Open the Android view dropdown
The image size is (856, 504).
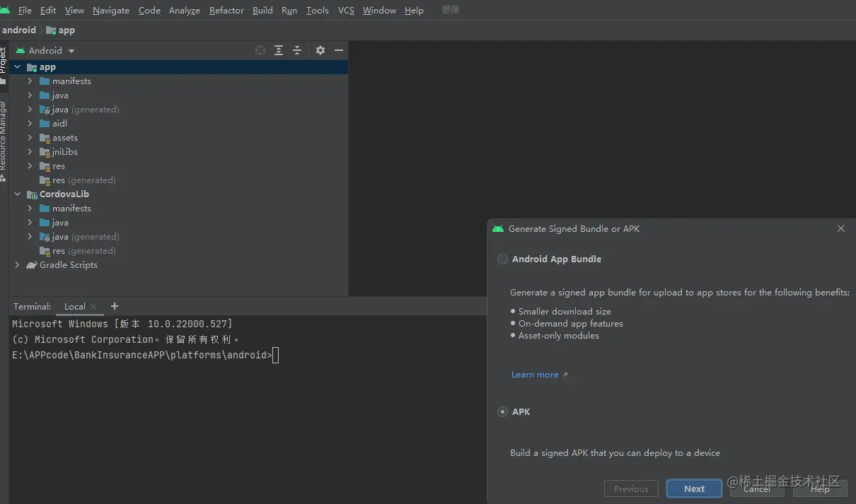coord(45,50)
